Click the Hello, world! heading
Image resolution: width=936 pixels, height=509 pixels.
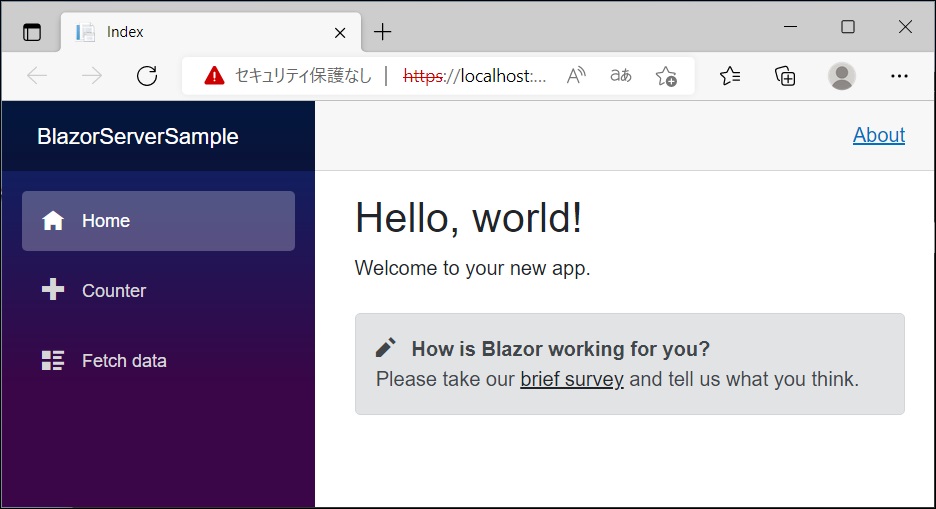pyautogui.click(x=469, y=217)
